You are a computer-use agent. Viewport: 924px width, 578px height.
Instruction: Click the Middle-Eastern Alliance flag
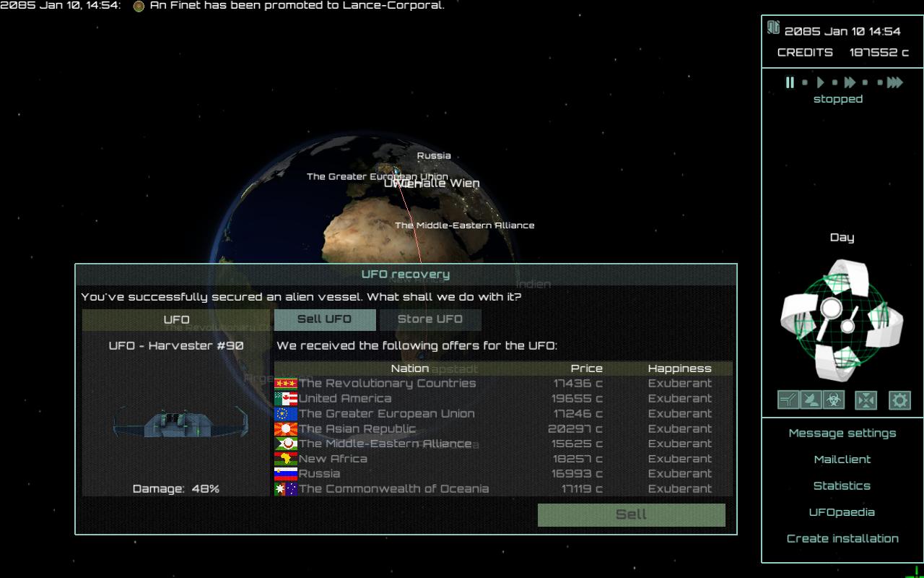(x=286, y=444)
